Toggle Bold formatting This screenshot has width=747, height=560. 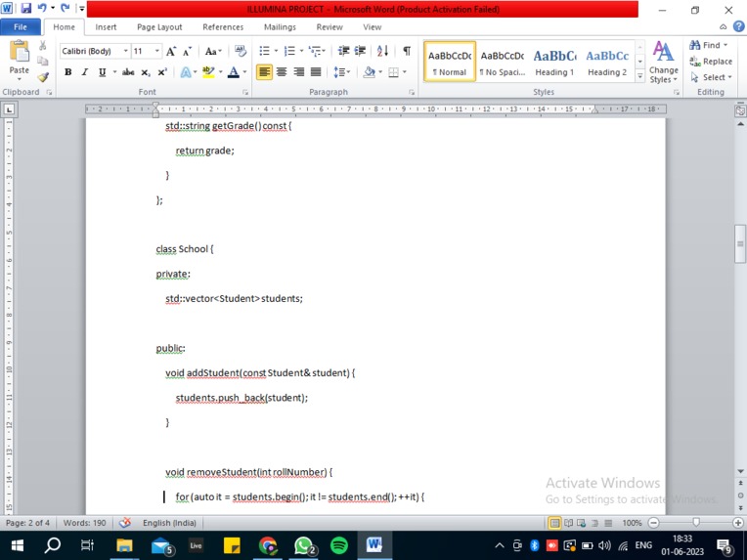tap(68, 72)
